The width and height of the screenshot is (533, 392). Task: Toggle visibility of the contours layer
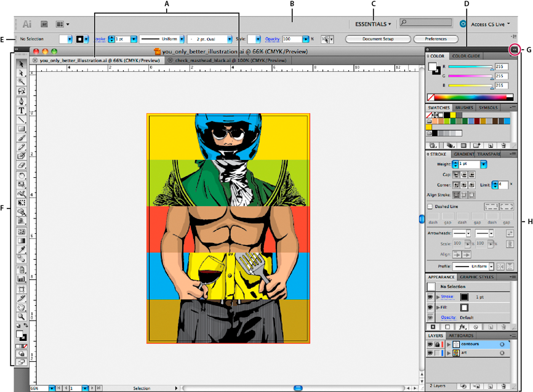(430, 345)
